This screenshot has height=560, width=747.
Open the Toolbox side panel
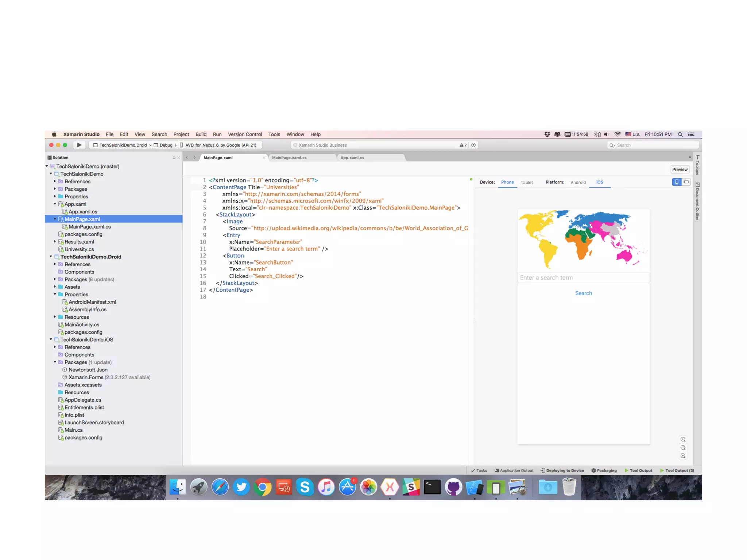697,165
